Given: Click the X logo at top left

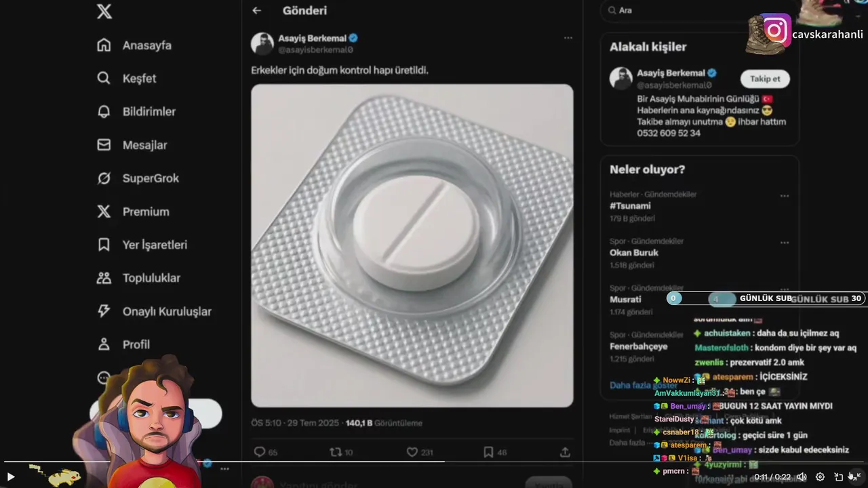Looking at the screenshot, I should click(x=104, y=11).
